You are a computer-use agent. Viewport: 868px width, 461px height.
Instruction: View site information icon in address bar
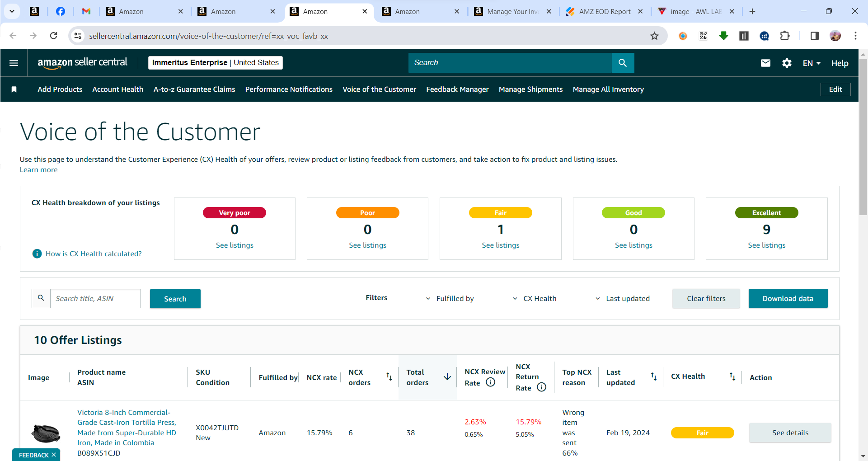[x=78, y=36]
